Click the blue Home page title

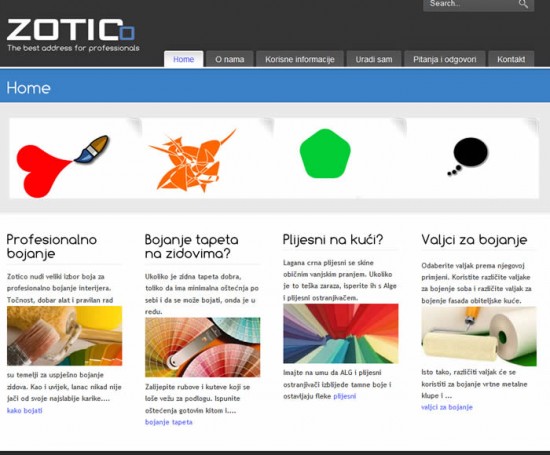tap(28, 88)
